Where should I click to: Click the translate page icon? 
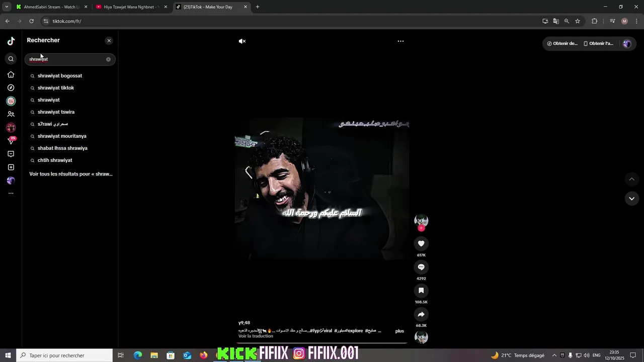point(556,21)
